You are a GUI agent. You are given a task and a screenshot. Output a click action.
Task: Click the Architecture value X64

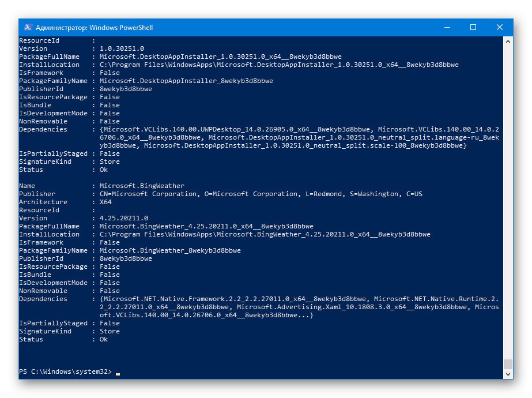click(105, 202)
